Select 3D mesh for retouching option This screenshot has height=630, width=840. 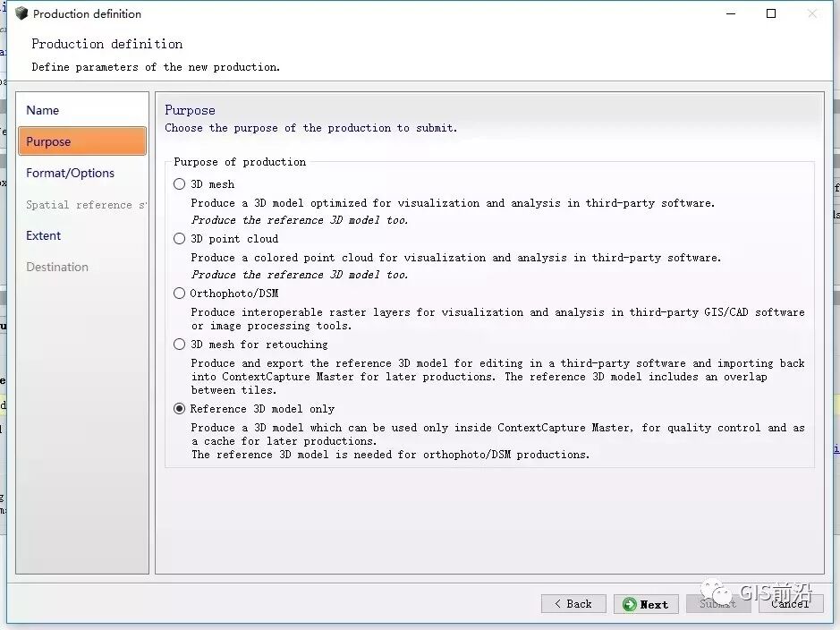pos(180,345)
